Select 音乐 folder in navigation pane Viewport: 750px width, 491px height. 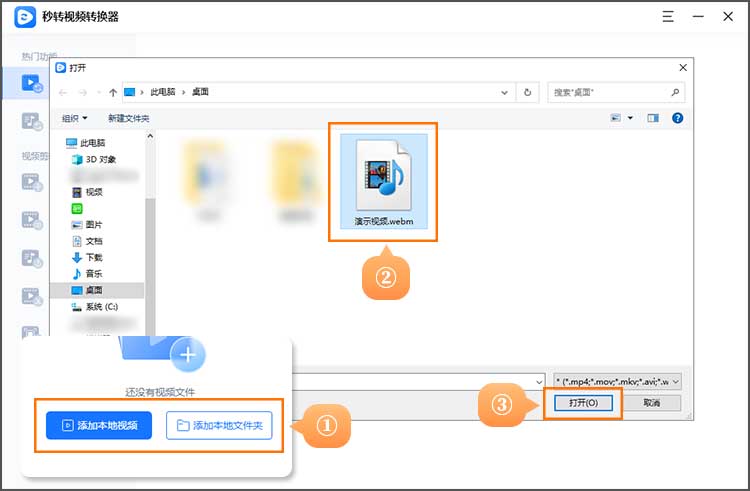(93, 273)
